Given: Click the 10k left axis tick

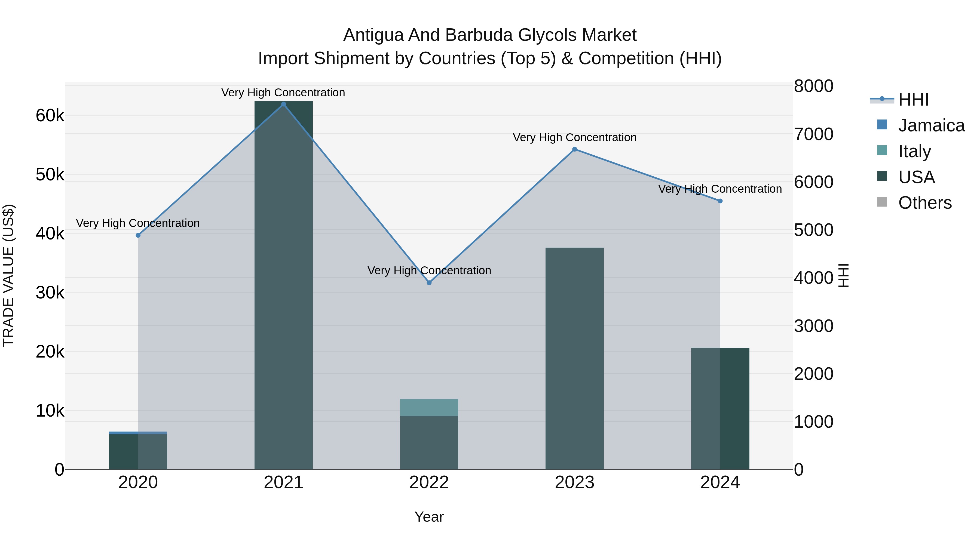Looking at the screenshot, I should [50, 411].
